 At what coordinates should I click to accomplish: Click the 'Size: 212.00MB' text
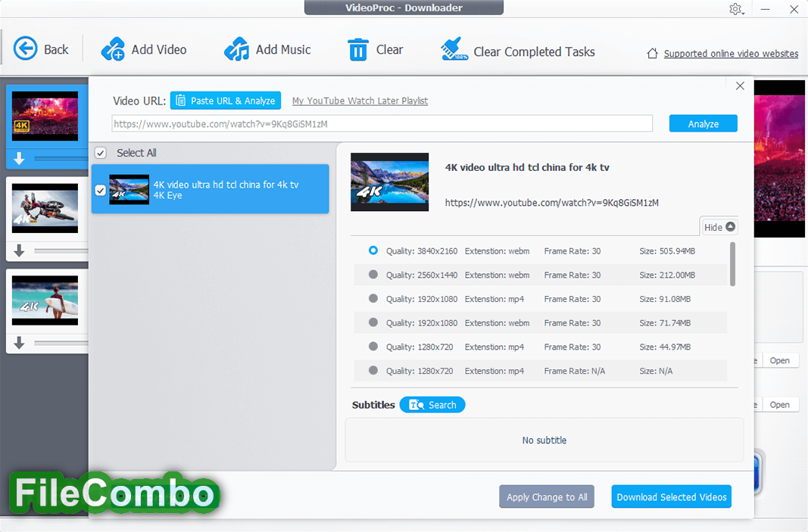[x=667, y=275]
